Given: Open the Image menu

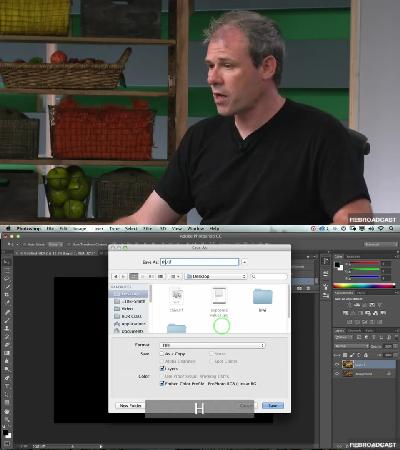Looking at the screenshot, I should coord(79,229).
